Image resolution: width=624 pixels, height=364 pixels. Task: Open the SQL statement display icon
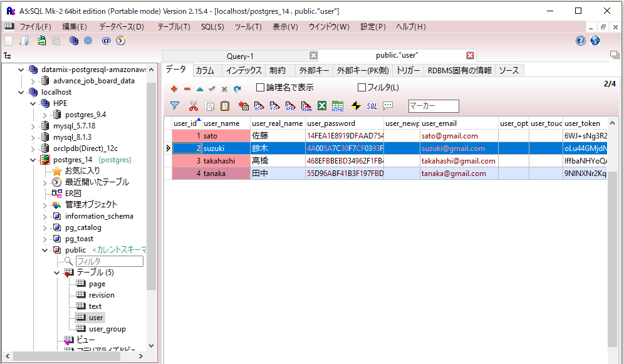tap(372, 106)
